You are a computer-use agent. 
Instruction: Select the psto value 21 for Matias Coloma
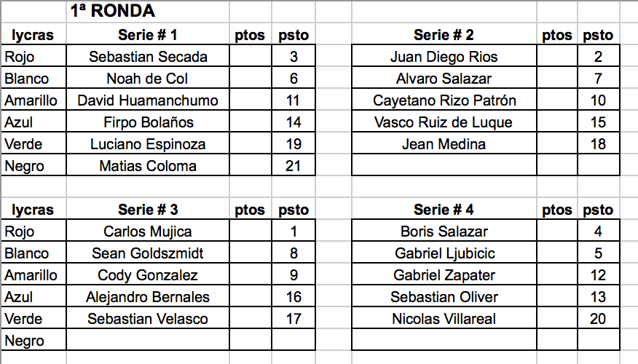point(294,165)
